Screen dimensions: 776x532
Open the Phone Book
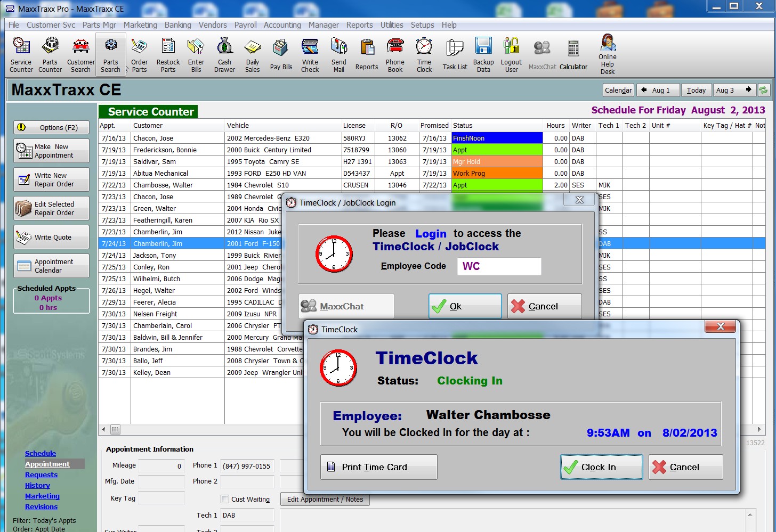pyautogui.click(x=395, y=54)
